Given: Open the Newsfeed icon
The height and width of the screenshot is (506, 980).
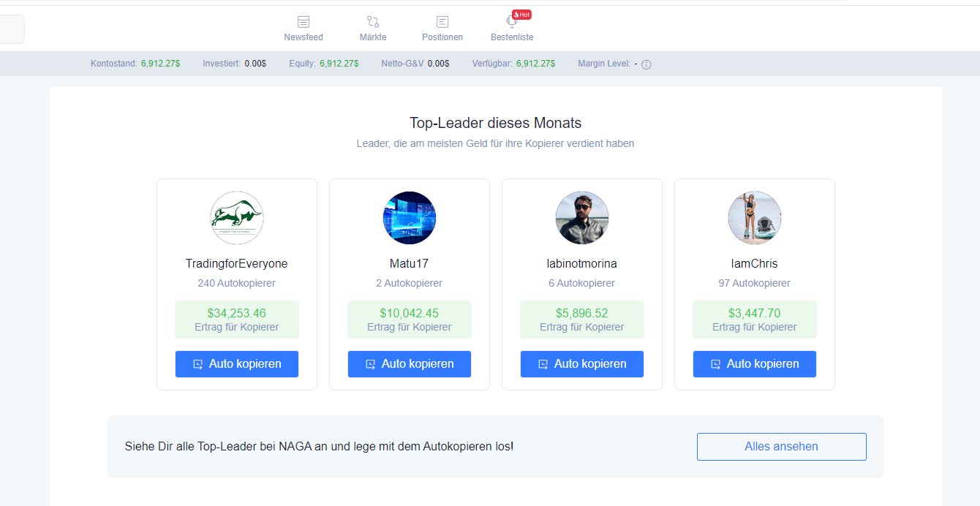Looking at the screenshot, I should (x=304, y=22).
